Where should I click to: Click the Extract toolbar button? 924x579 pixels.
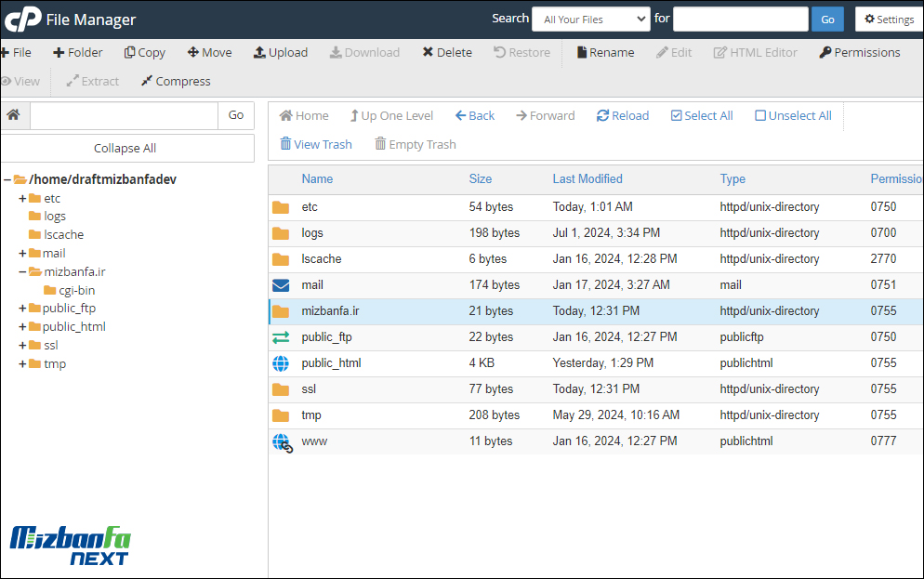(x=93, y=81)
